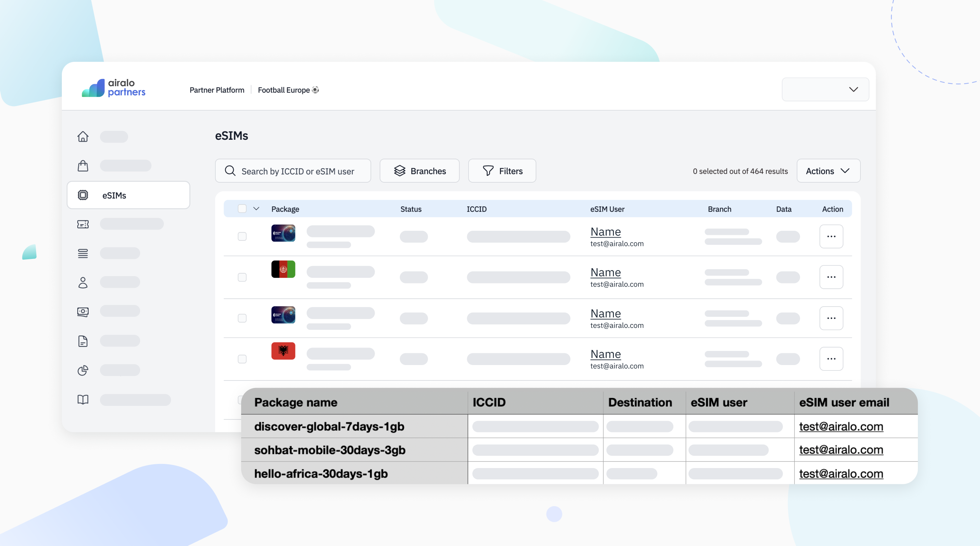Open test@airalo.com link in hello-africa row
980x546 pixels.
(841, 474)
